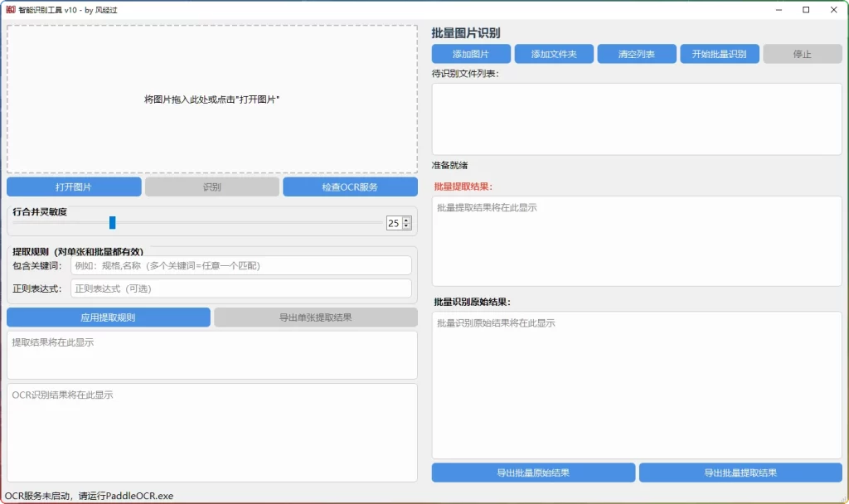Focus the 正则表达式 input field
Image resolution: width=849 pixels, height=504 pixels.
240,288
